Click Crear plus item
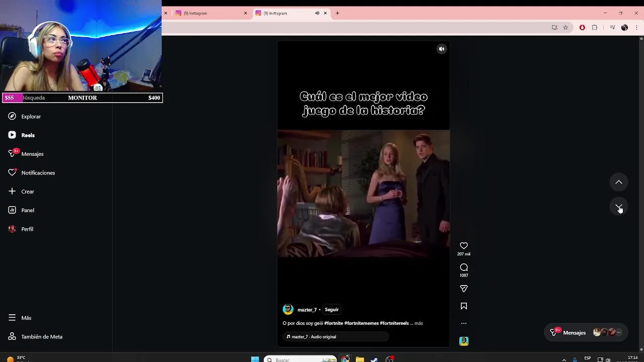The image size is (644, 362). tap(21, 192)
